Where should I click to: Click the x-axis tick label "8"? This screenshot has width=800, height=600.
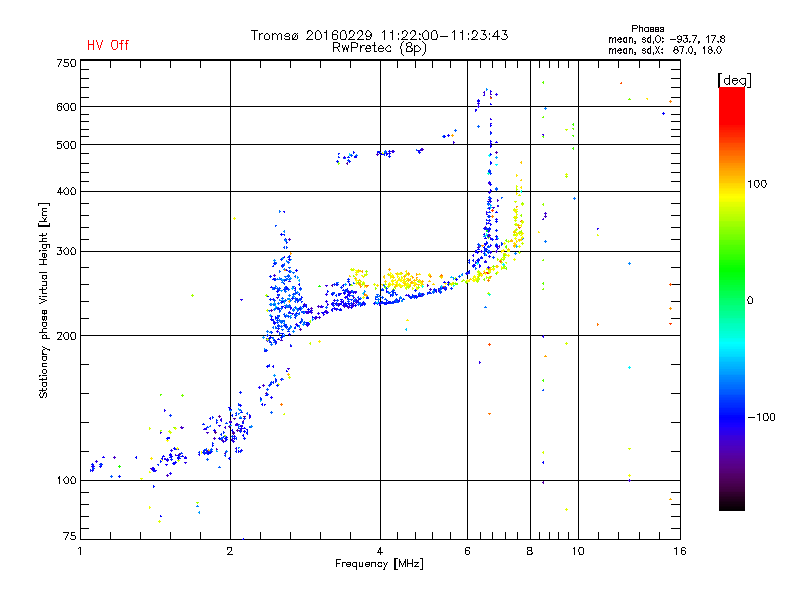[x=530, y=551]
